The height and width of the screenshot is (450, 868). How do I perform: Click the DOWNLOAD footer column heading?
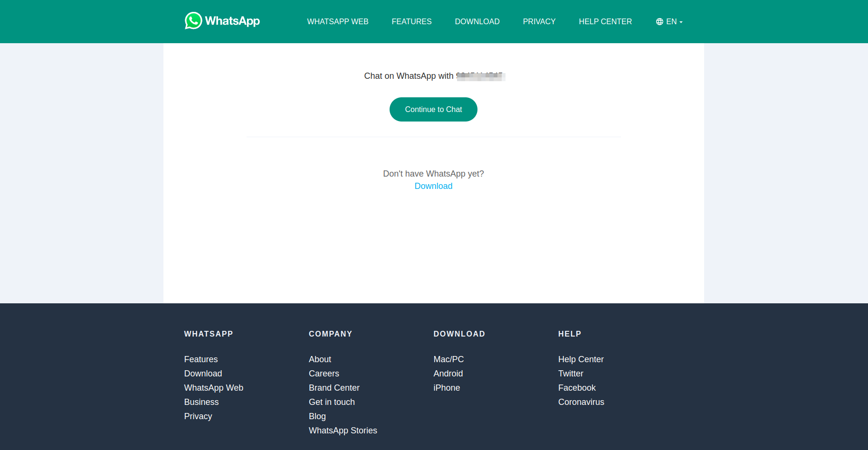459,334
